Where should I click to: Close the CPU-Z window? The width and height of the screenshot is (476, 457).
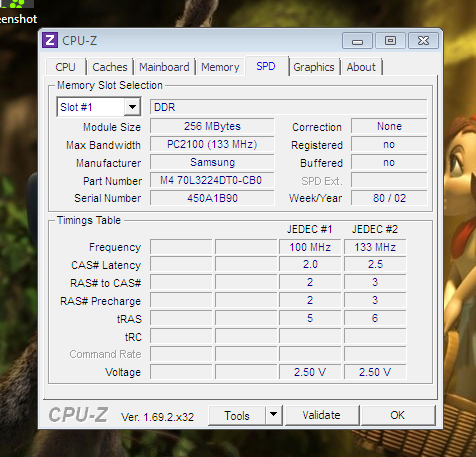coord(423,41)
